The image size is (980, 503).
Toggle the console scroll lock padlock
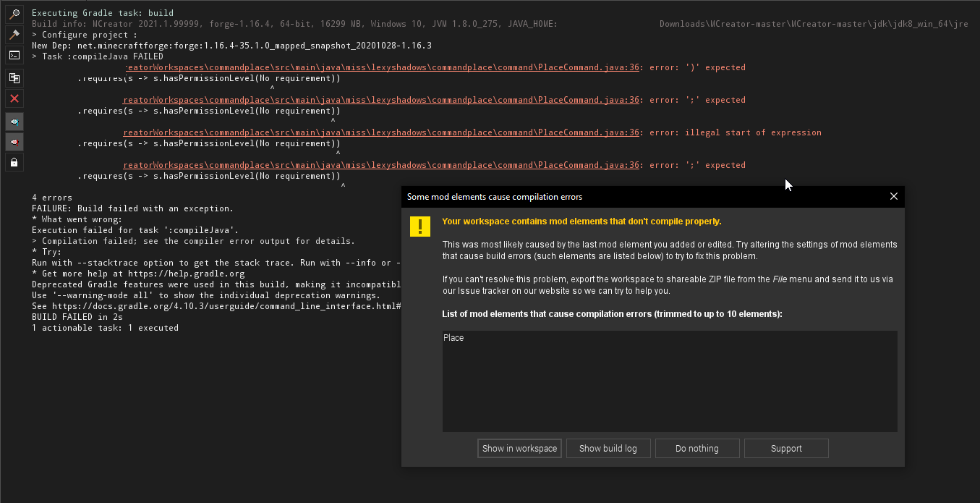[x=14, y=162]
